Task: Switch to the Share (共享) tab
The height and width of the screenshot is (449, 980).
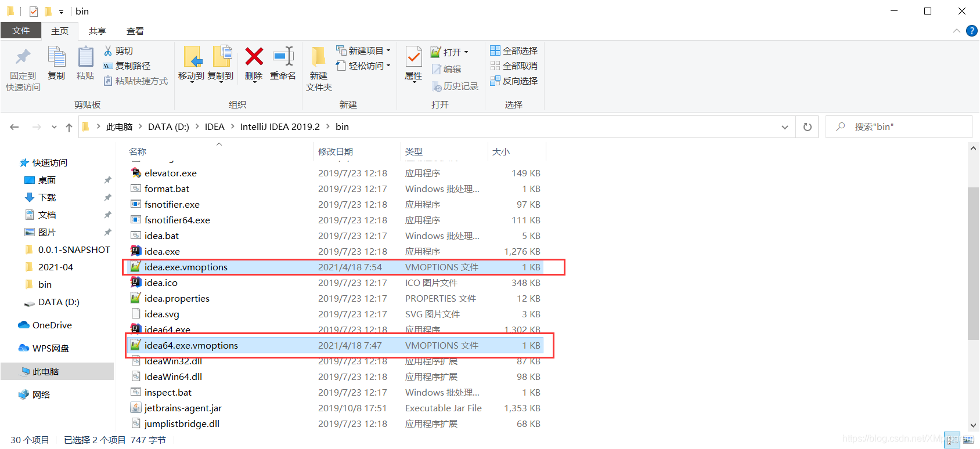Action: pos(98,31)
